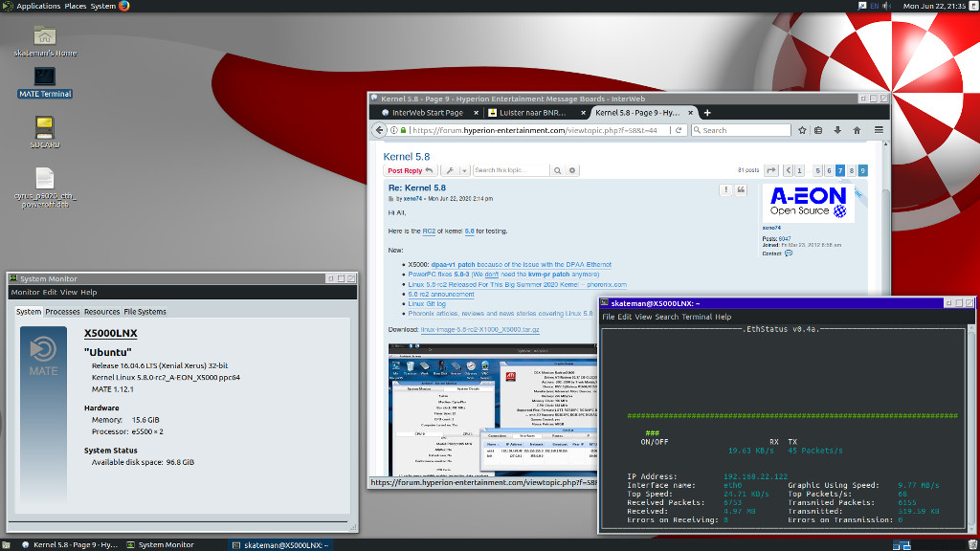Viewport: 980px width, 551px height.
Task: Show bookmarks list icon in browser toolbar
Action: tap(818, 130)
